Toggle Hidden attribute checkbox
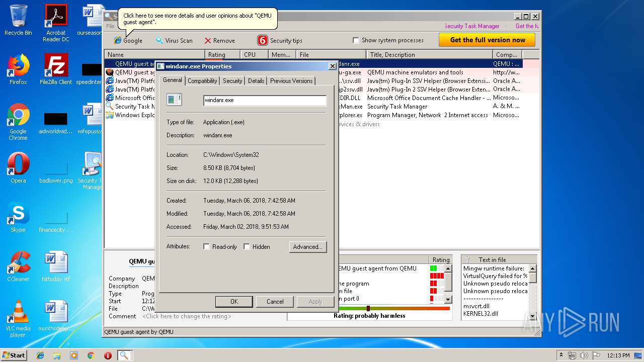The width and height of the screenshot is (644, 362). 247,247
